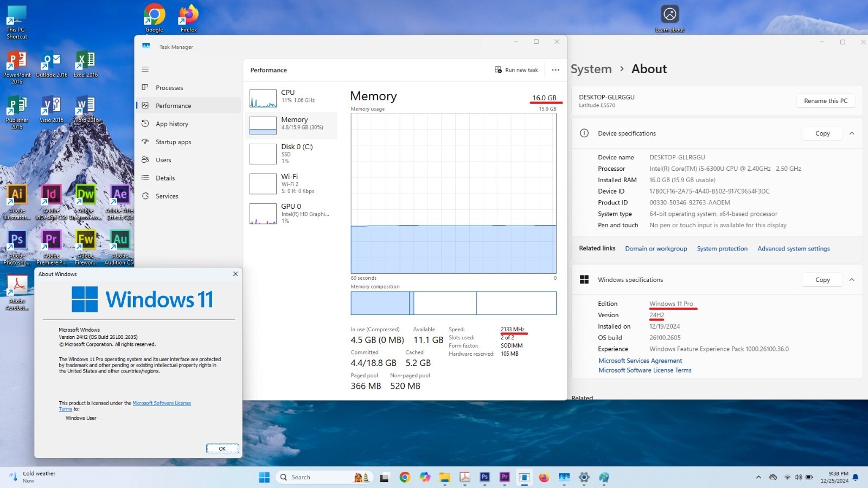The width and height of the screenshot is (868, 488).
Task: Open Publisher 2016 desktop icon
Action: 17,112
